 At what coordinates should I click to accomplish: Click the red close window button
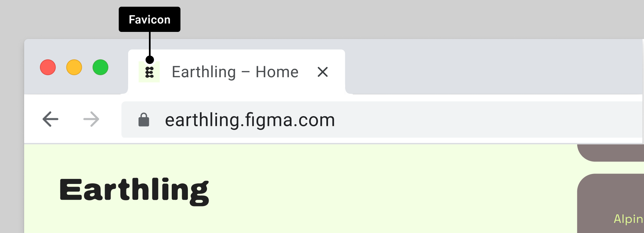(48, 67)
